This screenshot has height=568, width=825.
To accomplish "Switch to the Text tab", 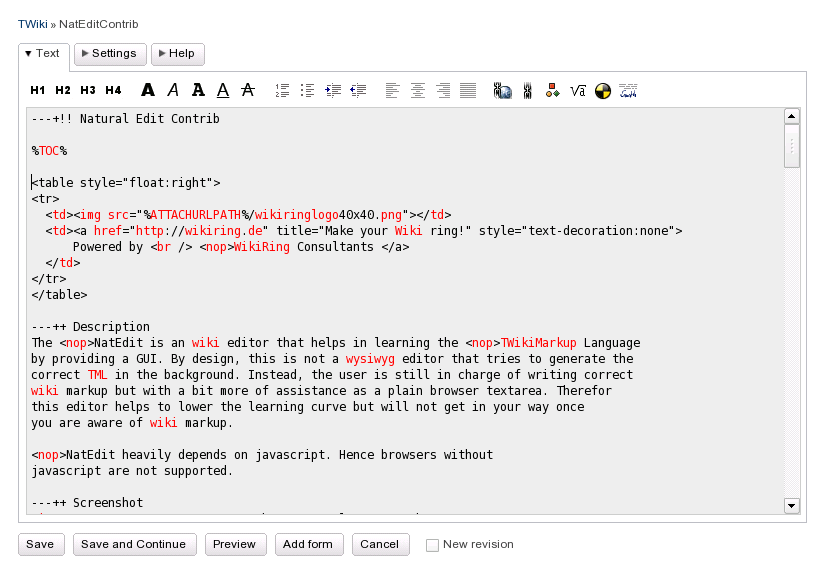I will tap(44, 54).
